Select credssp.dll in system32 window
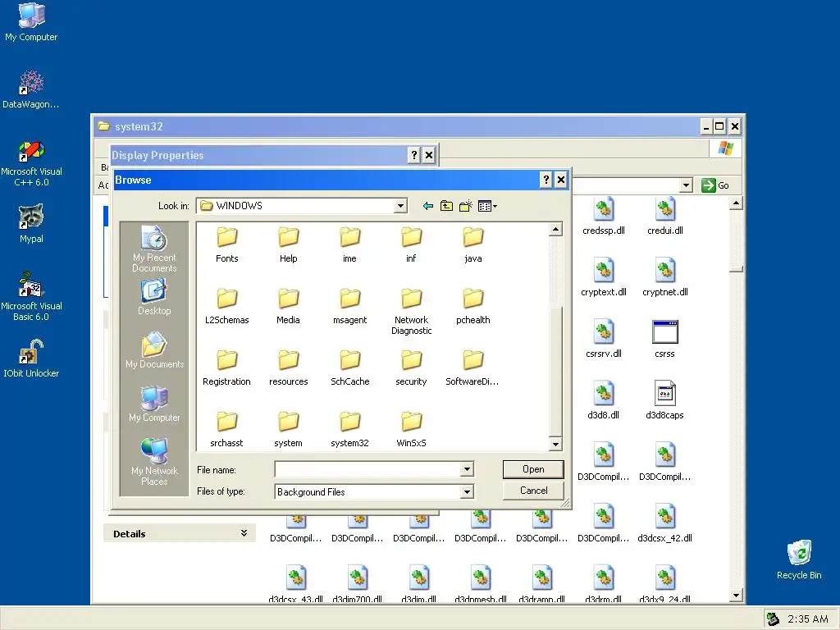Screen dimensions: 840x630 604,217
